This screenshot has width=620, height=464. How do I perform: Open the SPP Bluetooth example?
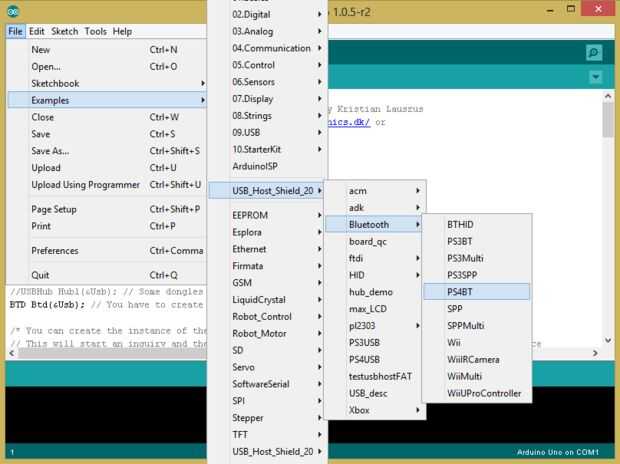[x=477, y=309]
